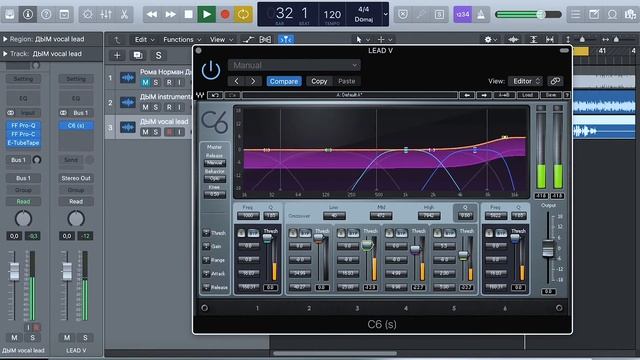Open the Edit menu in Tracks area
Screen dimensions: 640x360
[144, 40]
